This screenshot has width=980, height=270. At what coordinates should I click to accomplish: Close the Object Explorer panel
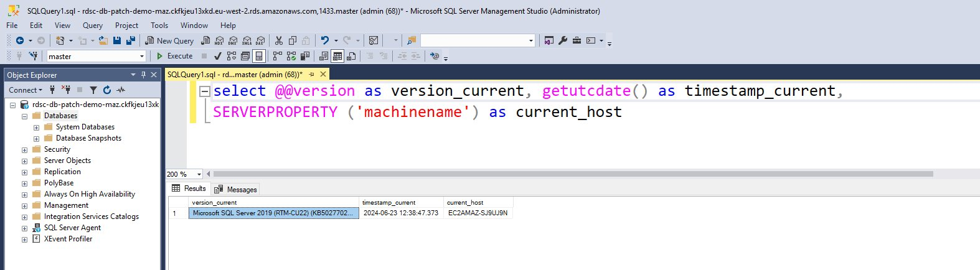154,75
